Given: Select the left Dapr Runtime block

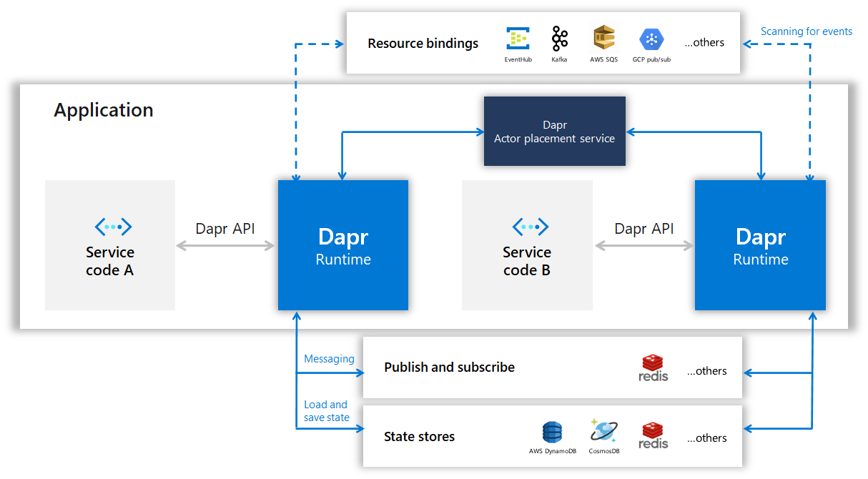Looking at the screenshot, I should point(343,245).
